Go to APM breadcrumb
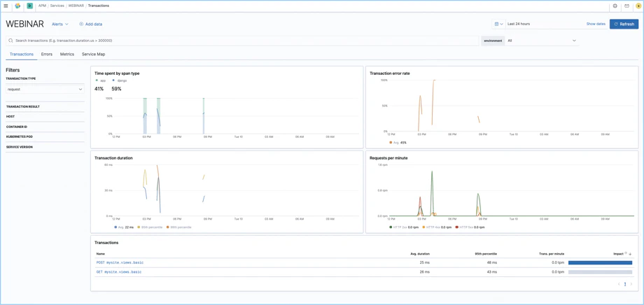Screen dimensions: 644x305 (42, 6)
